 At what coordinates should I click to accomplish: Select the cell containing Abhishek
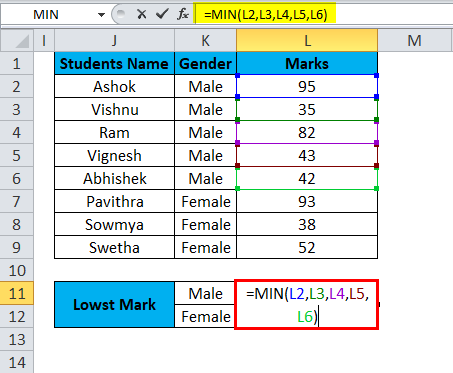click(x=114, y=178)
